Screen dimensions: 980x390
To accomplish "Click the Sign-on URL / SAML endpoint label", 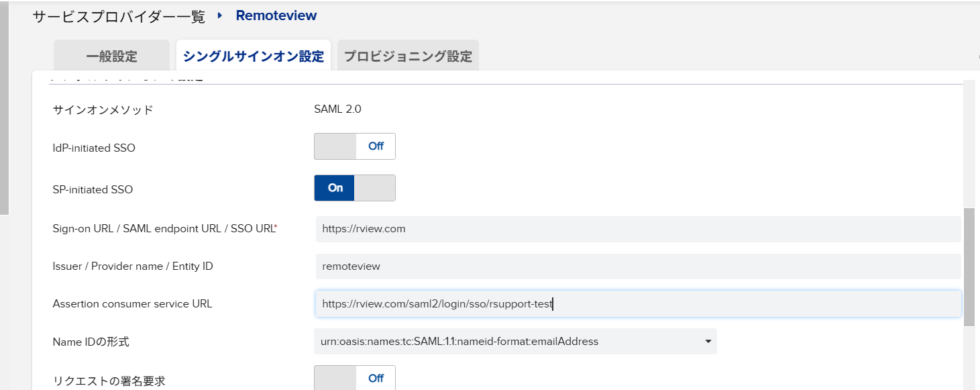I will (x=165, y=229).
